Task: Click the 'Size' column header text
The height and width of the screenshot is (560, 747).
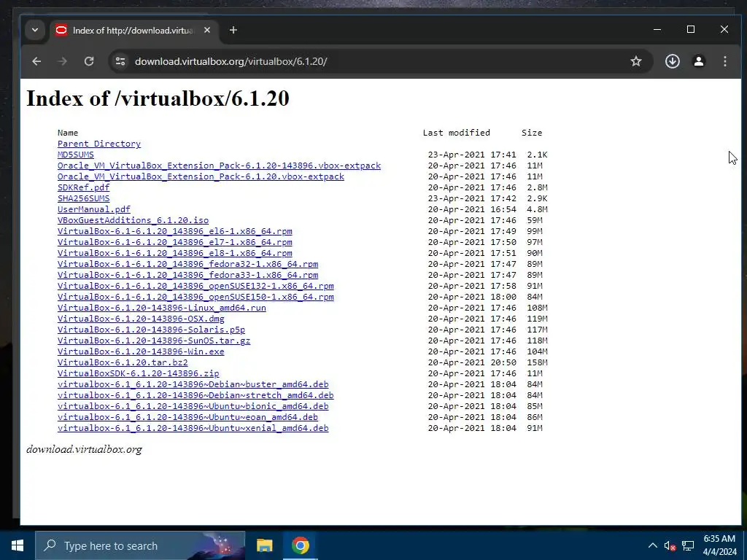Action: [x=532, y=133]
